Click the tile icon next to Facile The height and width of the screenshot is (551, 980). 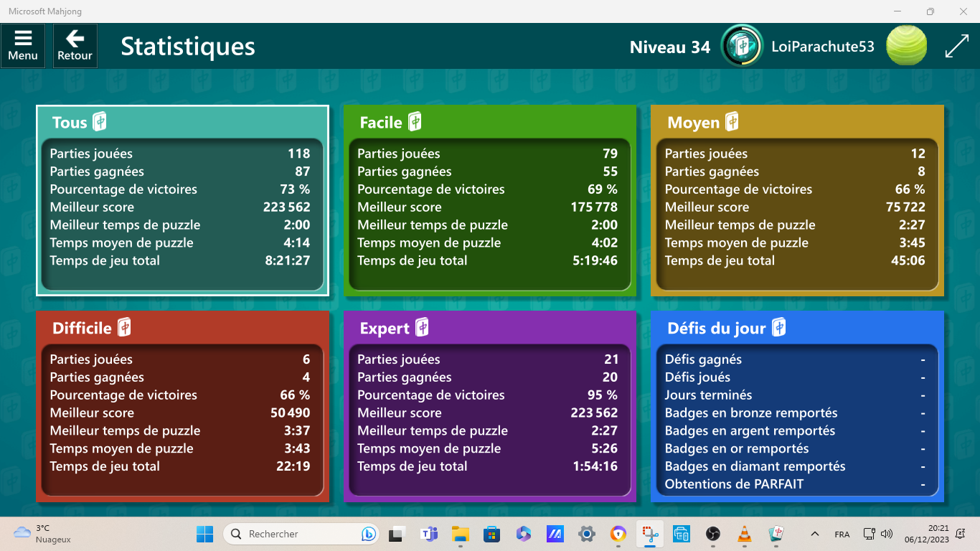click(x=415, y=122)
